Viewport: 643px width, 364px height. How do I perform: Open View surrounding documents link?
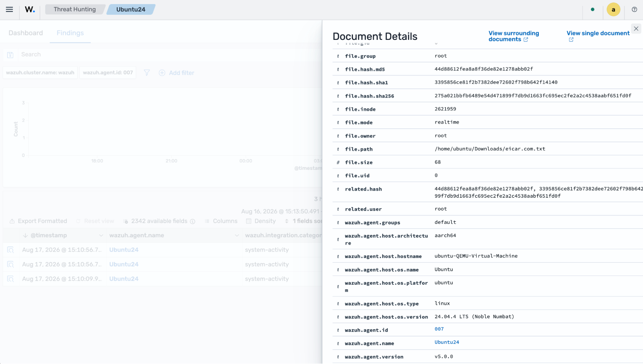coord(513,36)
